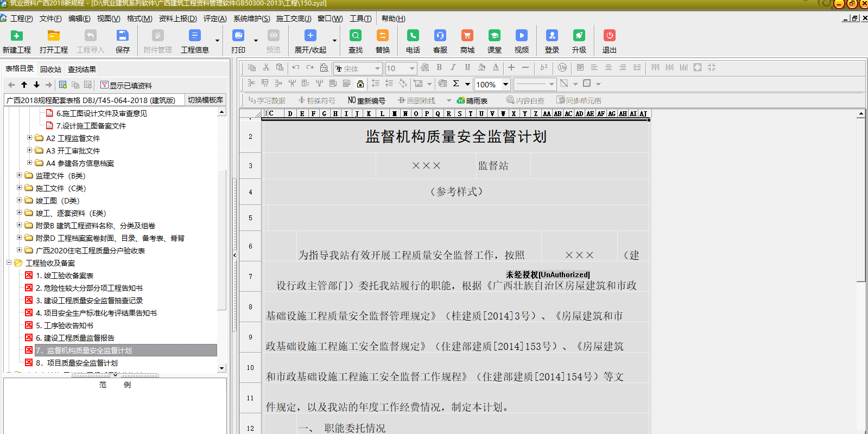Click the 打印 print icon

point(238,36)
